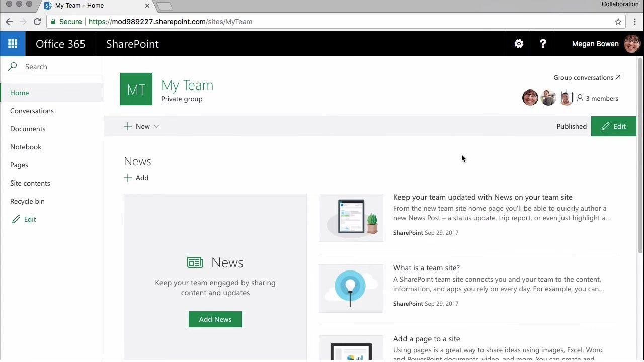Click the green Add News button

pyautogui.click(x=215, y=319)
